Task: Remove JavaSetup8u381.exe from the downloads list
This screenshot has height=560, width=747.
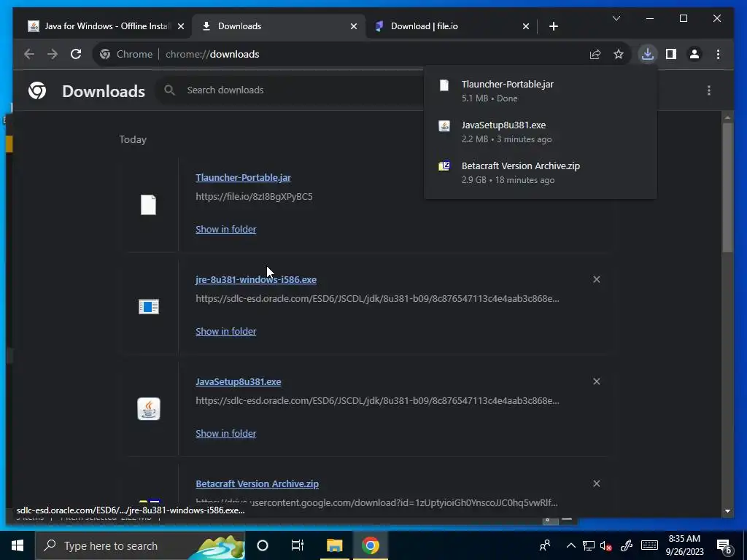Action: point(597,381)
